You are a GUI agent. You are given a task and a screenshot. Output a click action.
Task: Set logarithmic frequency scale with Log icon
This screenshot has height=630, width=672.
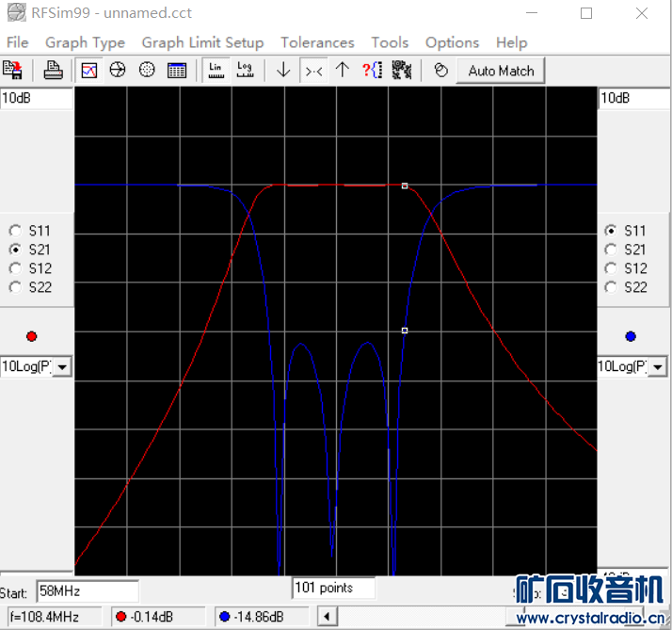pyautogui.click(x=245, y=70)
